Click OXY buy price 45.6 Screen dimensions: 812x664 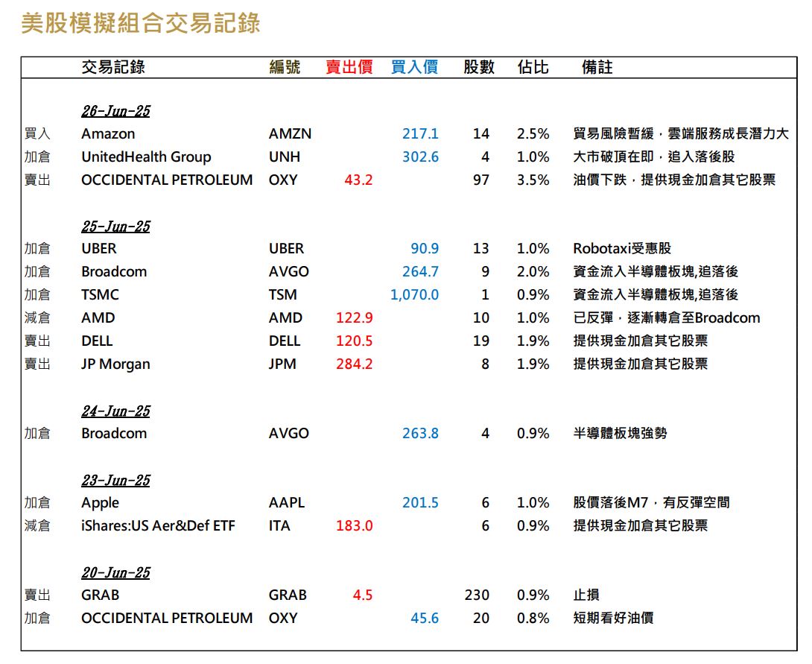pos(425,618)
